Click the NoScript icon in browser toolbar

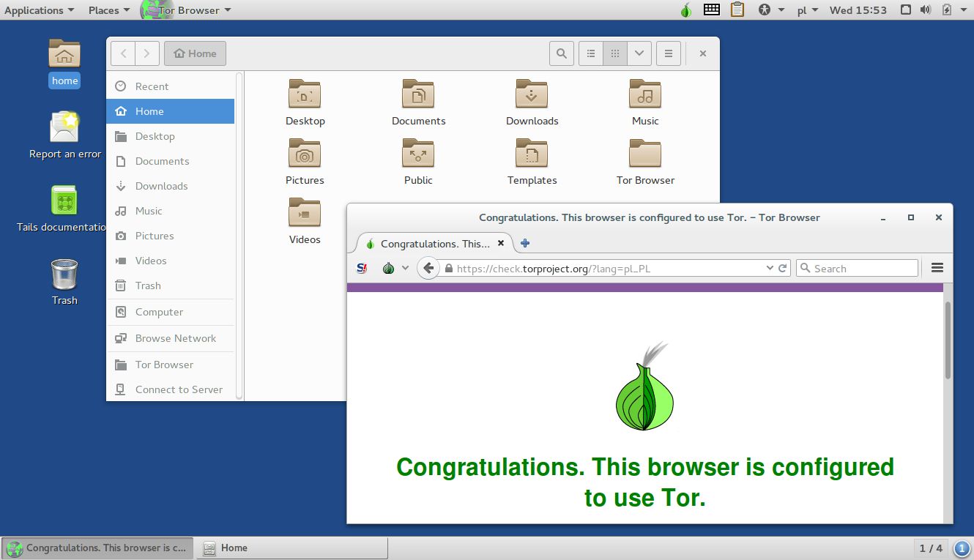click(362, 268)
